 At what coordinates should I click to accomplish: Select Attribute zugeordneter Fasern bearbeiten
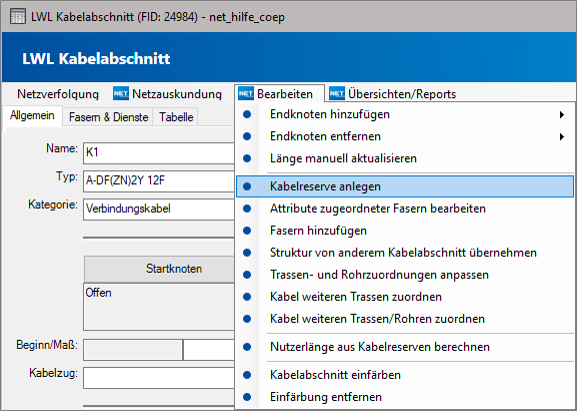[405, 209]
